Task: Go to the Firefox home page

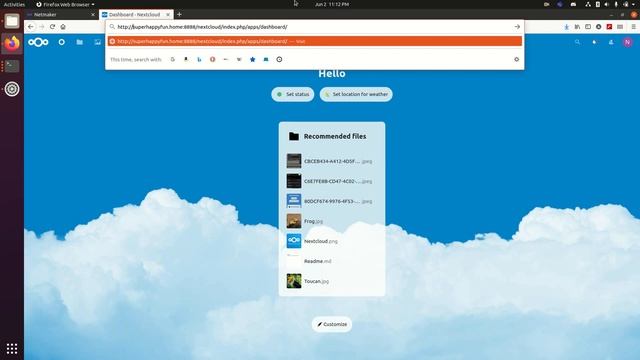Action: [63, 27]
